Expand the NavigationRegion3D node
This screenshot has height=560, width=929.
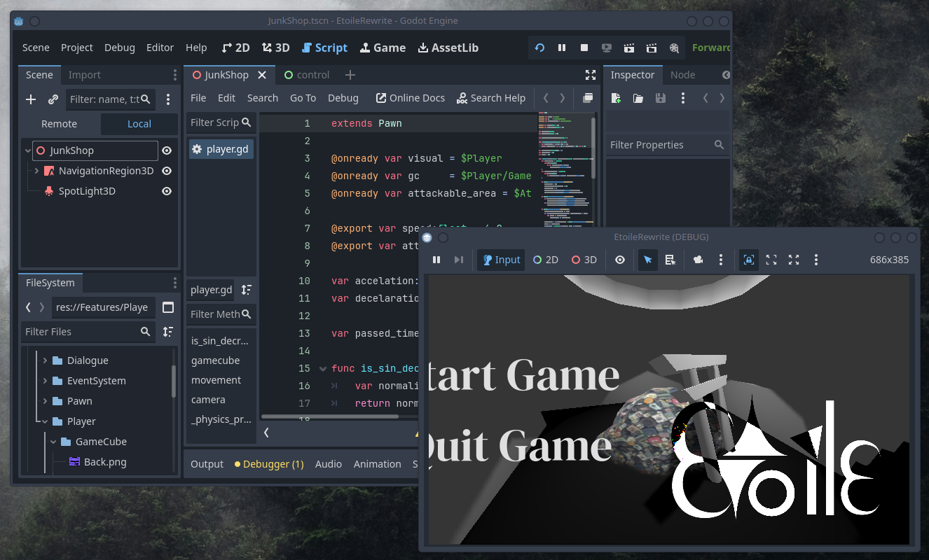(x=36, y=171)
